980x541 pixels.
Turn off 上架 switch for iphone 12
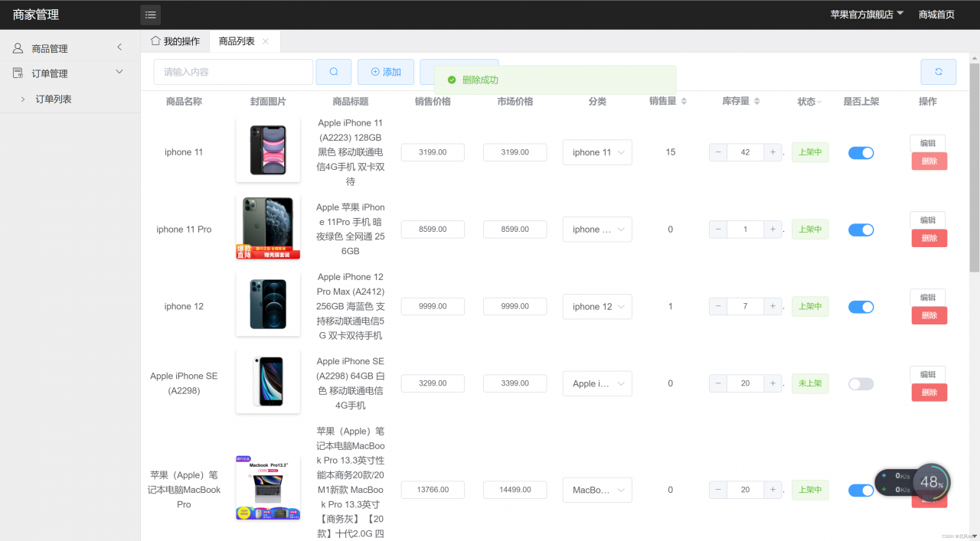(x=861, y=307)
